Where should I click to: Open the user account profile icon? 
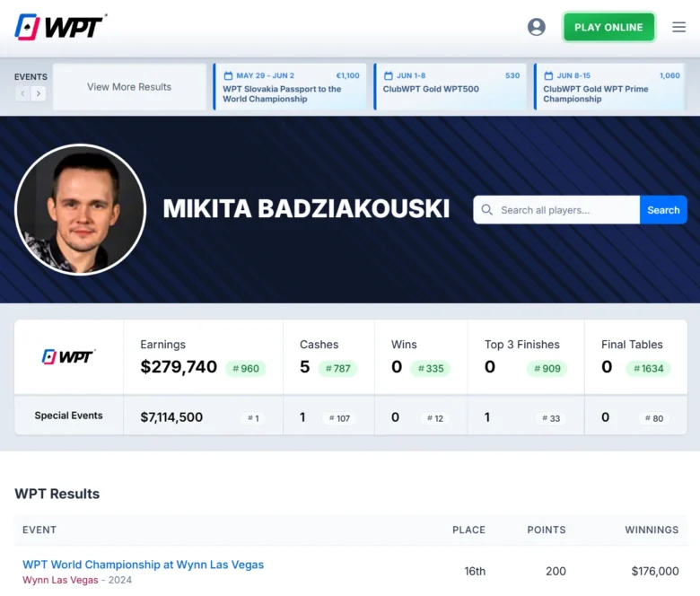click(536, 27)
